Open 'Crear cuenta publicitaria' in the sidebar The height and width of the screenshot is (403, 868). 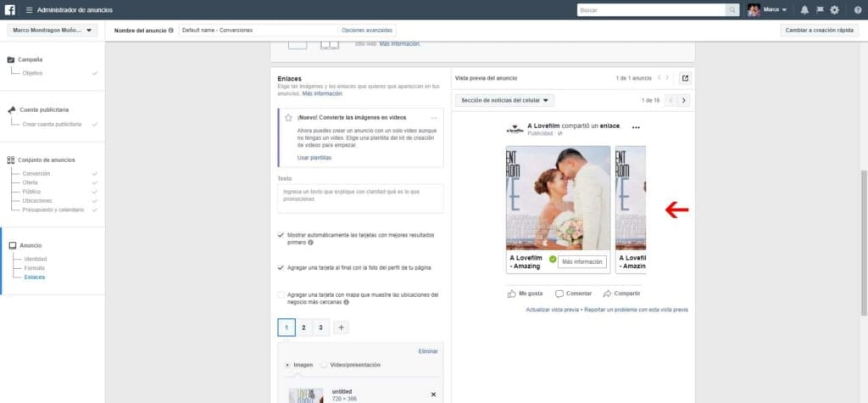click(x=52, y=124)
